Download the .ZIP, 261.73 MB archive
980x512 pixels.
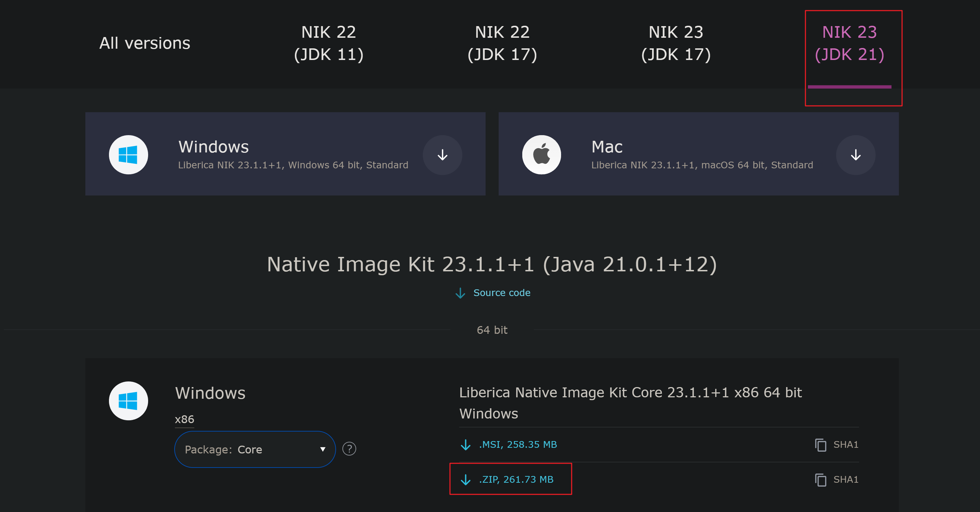tap(516, 479)
